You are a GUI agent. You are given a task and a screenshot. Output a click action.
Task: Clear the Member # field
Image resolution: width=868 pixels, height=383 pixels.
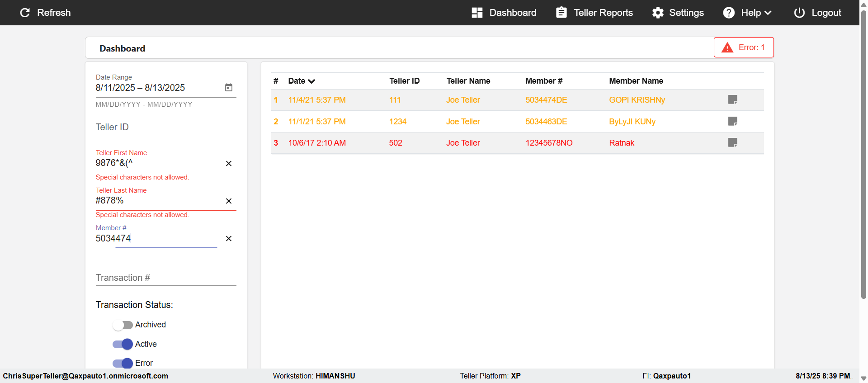[x=229, y=238]
